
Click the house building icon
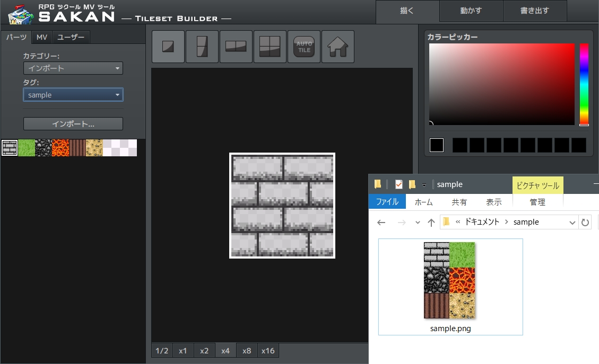pos(338,47)
